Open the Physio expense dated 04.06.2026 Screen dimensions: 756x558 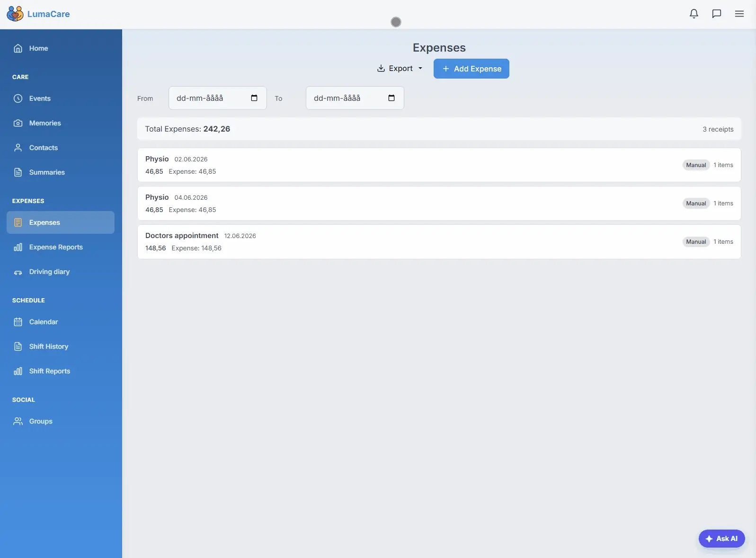(439, 204)
